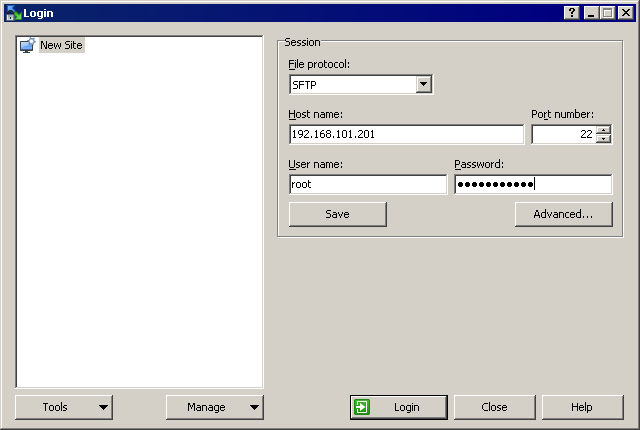Image resolution: width=640 pixels, height=430 pixels.
Task: Click the Close button at bottom
Action: tap(494, 407)
